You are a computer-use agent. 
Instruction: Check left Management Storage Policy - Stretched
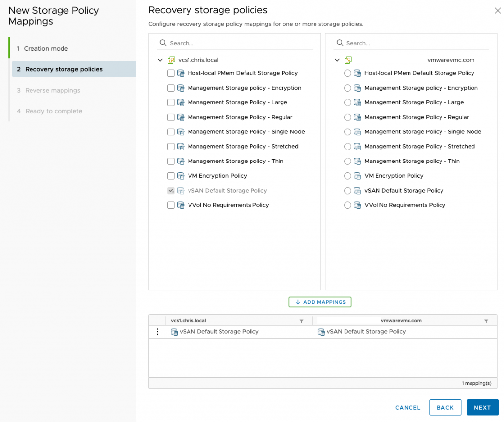coord(171,147)
